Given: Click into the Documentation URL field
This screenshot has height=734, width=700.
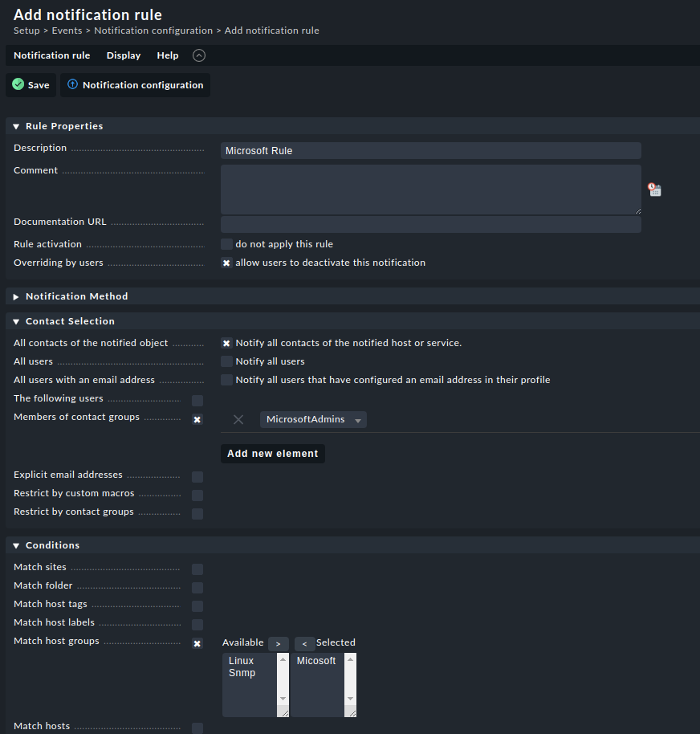Looking at the screenshot, I should [430, 225].
